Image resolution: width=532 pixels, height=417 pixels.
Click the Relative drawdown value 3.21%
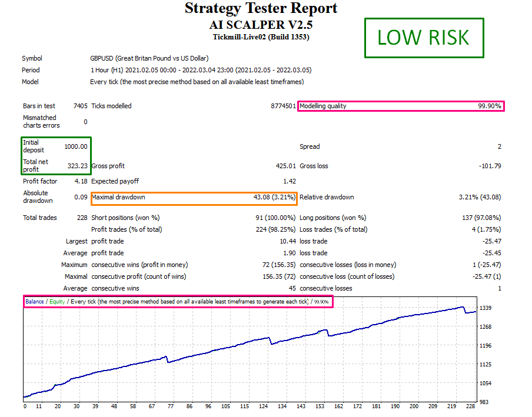point(480,197)
